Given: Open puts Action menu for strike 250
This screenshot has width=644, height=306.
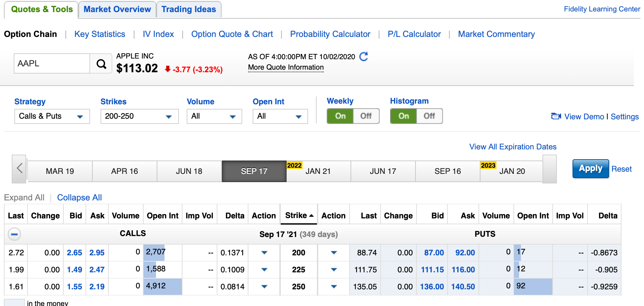Looking at the screenshot, I should (x=334, y=287).
